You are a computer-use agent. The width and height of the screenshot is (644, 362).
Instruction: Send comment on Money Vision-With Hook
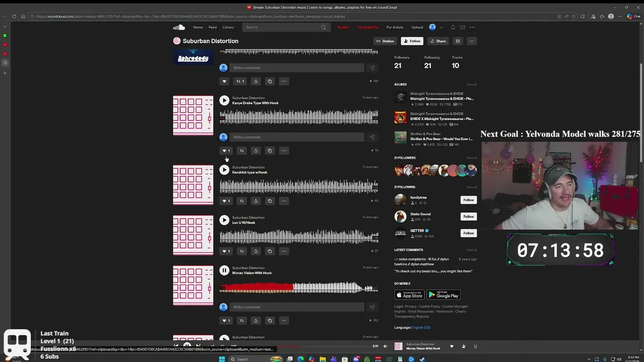coord(372,307)
